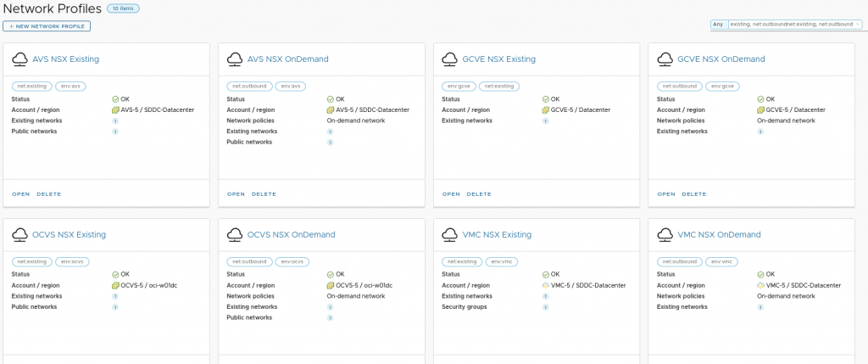Click the New Network Profile button
Image resolution: width=868 pixels, height=364 pixels.
click(x=47, y=26)
